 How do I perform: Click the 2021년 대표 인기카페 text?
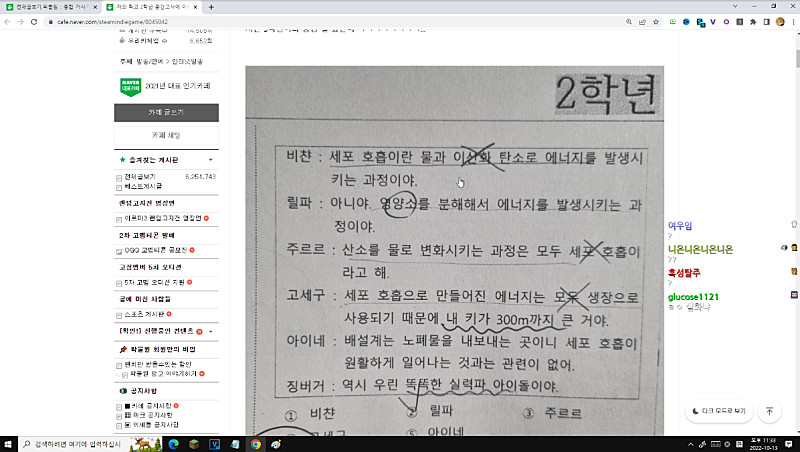(178, 86)
